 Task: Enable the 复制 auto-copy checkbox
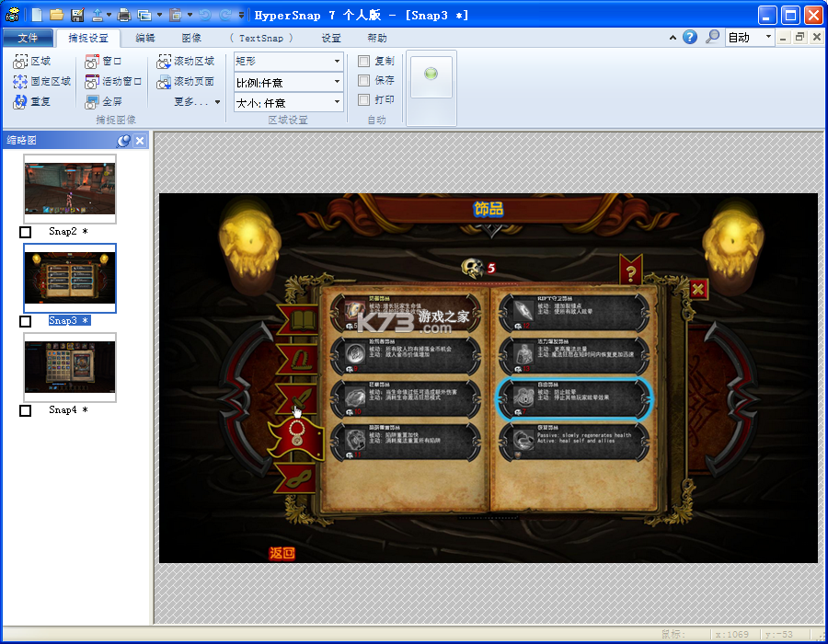[363, 62]
